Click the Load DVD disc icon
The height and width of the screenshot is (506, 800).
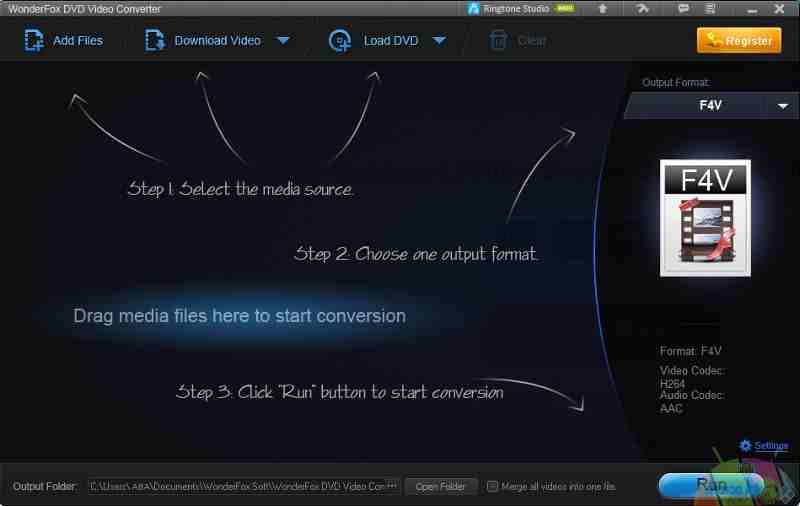(x=340, y=41)
